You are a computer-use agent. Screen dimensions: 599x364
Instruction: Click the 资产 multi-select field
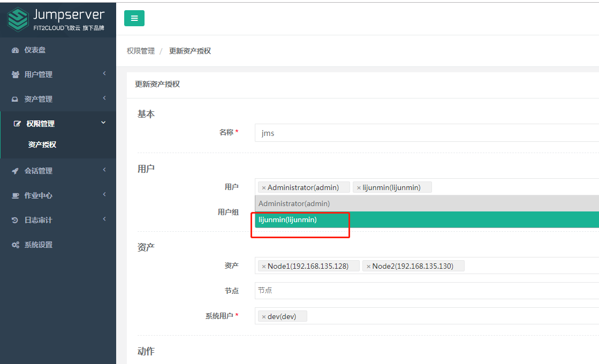(x=427, y=266)
